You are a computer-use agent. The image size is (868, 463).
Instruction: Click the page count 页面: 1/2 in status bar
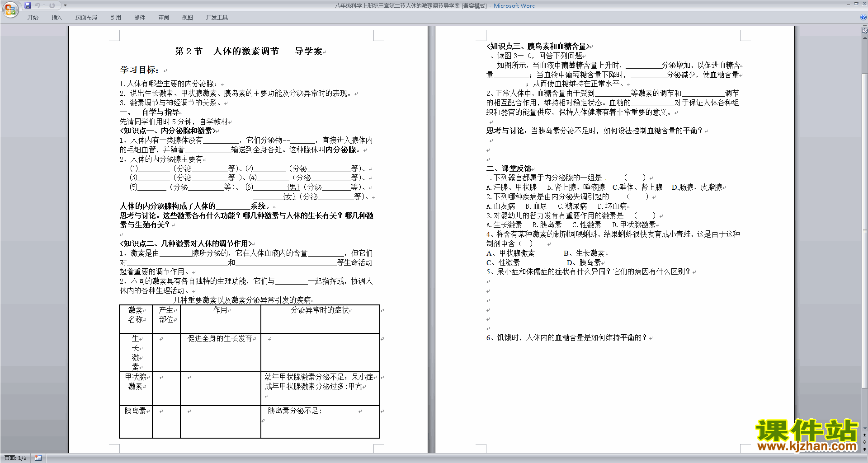15,458
